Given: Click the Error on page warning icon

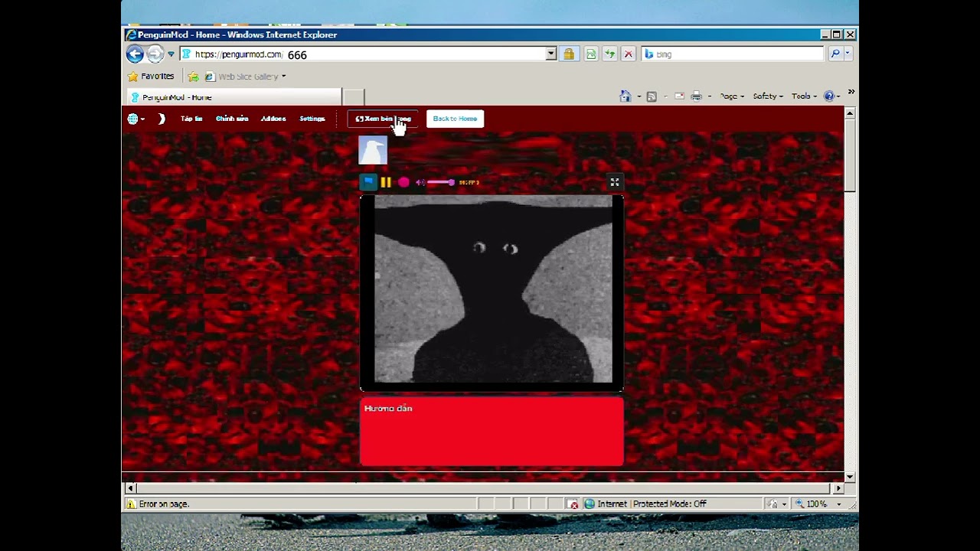Looking at the screenshot, I should click(x=132, y=504).
